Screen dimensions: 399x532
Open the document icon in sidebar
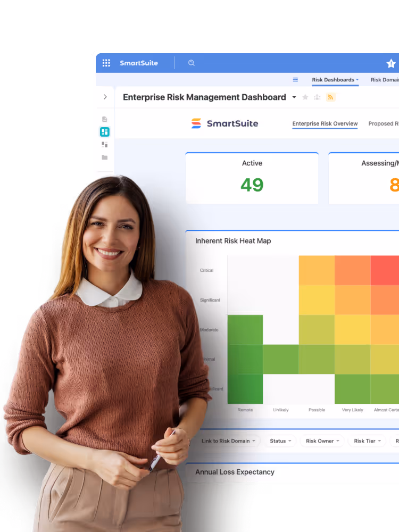coord(104,119)
